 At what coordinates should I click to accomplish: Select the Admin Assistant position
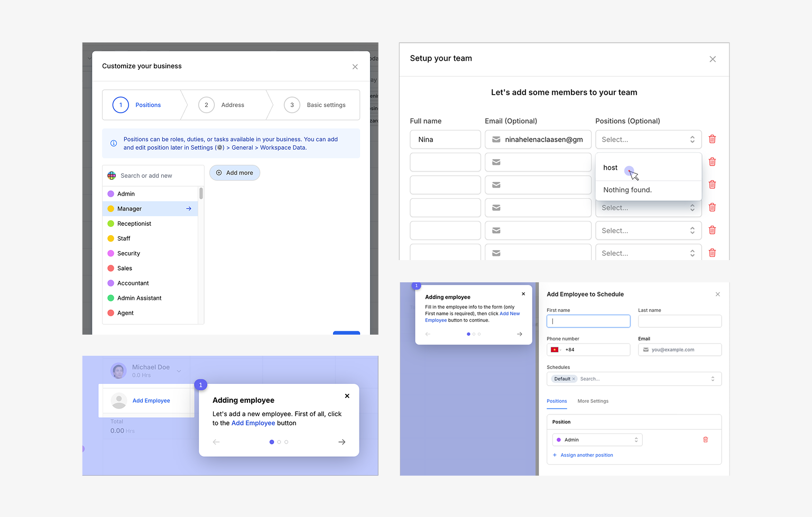tap(150, 298)
